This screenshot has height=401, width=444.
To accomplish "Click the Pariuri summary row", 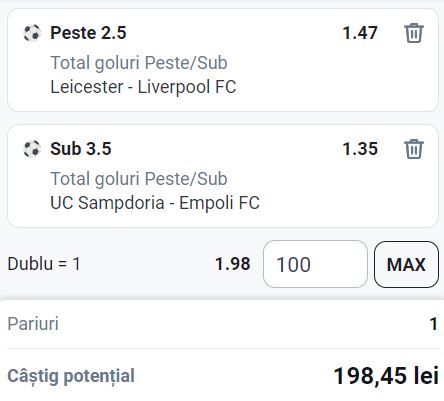I will pos(222,324).
